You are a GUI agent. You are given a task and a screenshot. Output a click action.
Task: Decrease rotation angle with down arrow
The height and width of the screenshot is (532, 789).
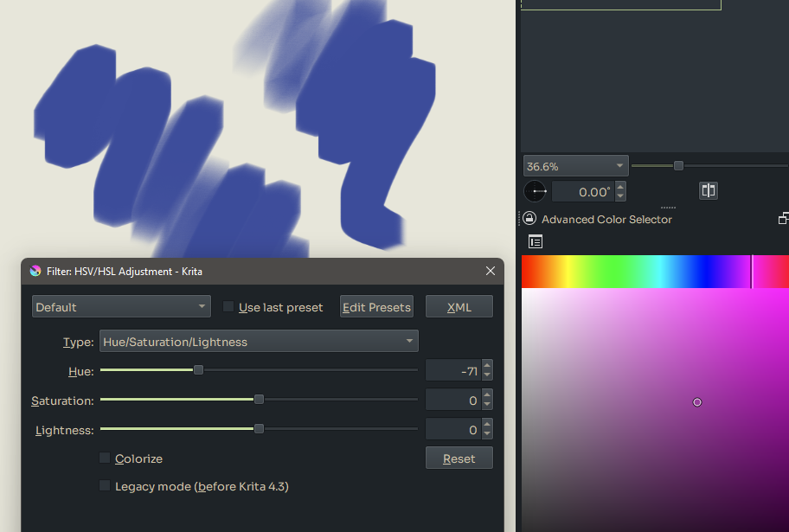coord(620,196)
